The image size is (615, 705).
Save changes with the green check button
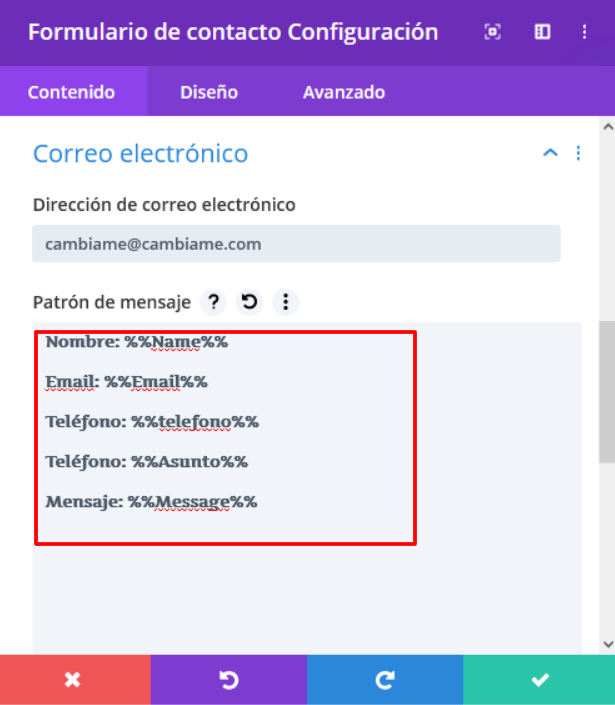coord(539,680)
